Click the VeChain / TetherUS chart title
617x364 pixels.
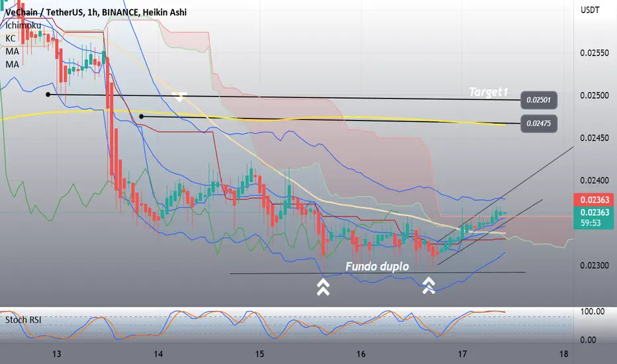96,13
